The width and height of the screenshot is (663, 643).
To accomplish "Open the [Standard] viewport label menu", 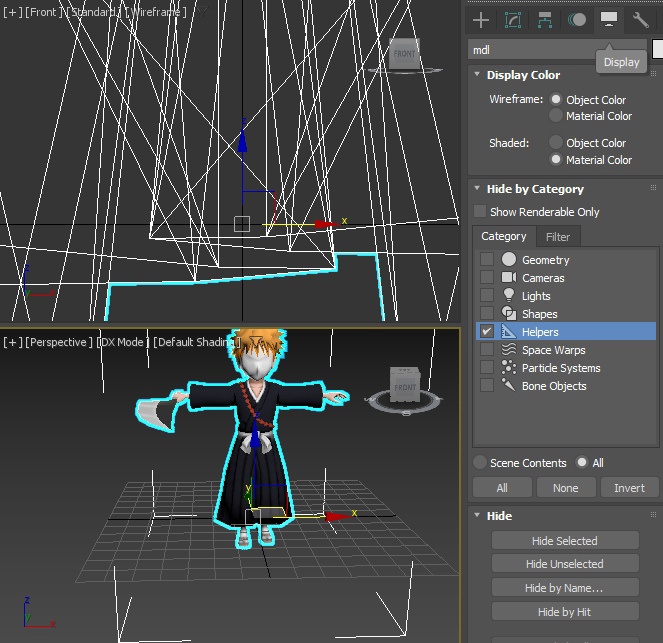I will tap(93, 12).
